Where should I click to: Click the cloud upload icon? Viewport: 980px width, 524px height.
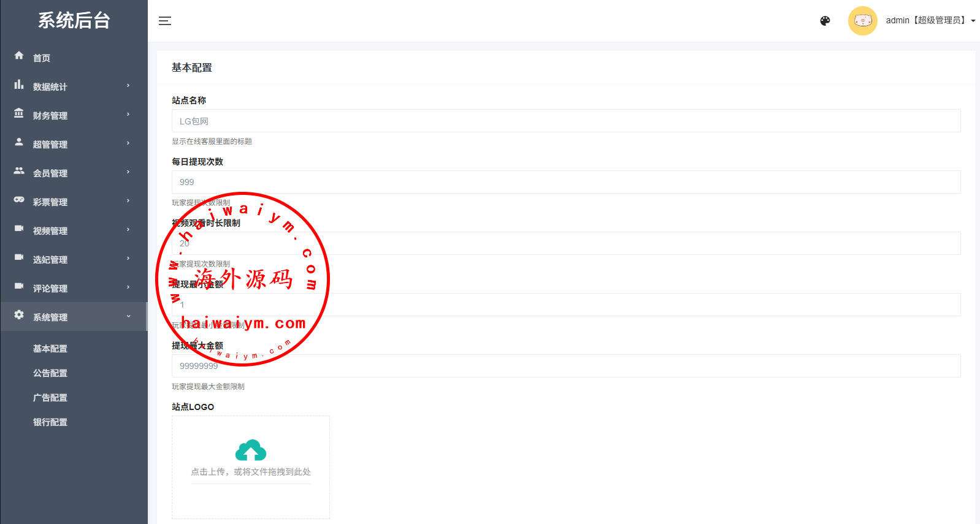(x=251, y=450)
